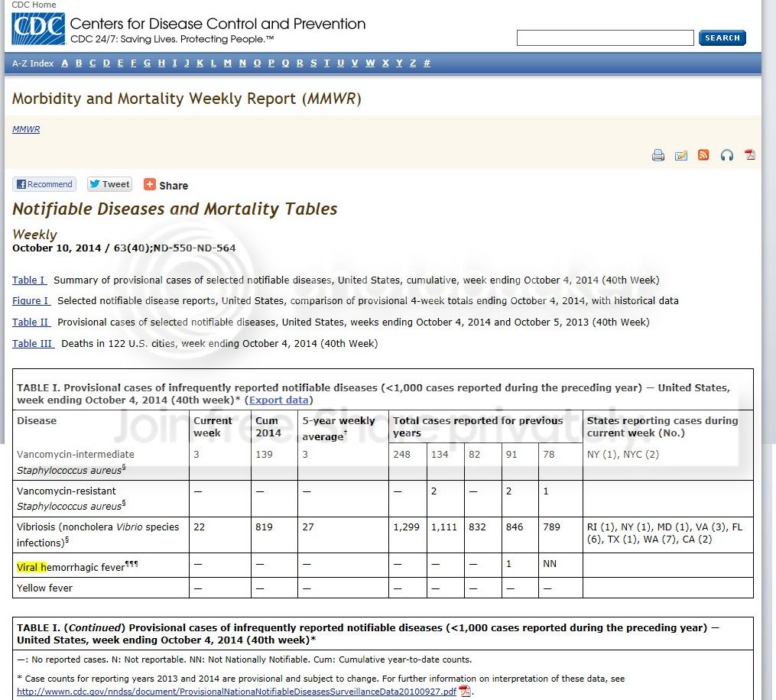This screenshot has height=700, width=776.
Task: Select letter W in A-Z Index
Action: 370,63
